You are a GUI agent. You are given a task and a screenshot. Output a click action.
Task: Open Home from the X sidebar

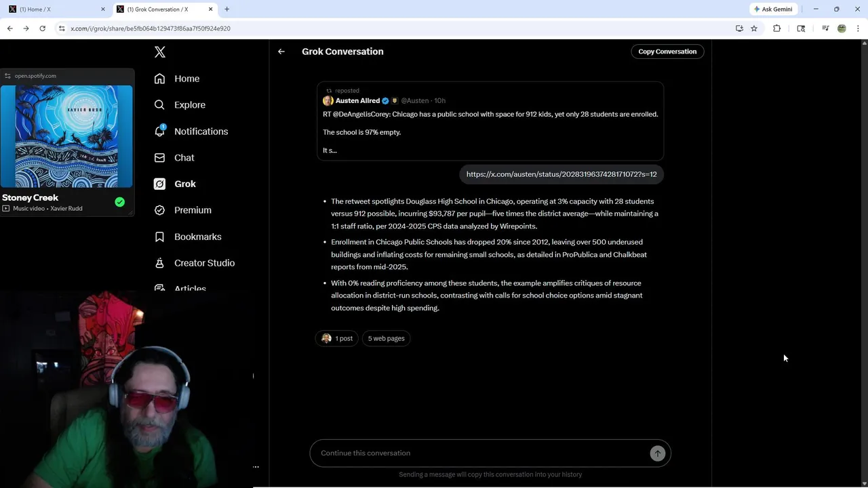(x=177, y=79)
